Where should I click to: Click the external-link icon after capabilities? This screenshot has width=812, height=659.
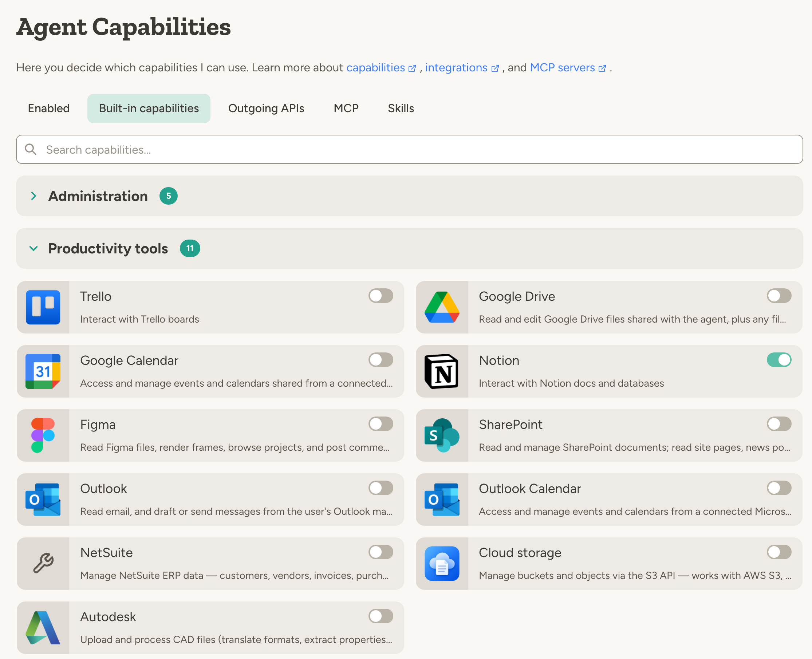[412, 68]
